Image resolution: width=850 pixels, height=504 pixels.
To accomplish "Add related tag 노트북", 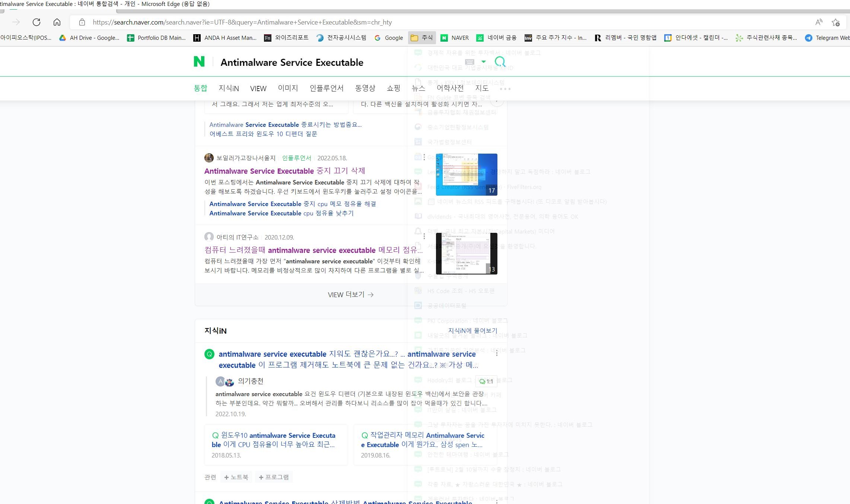I will click(236, 477).
